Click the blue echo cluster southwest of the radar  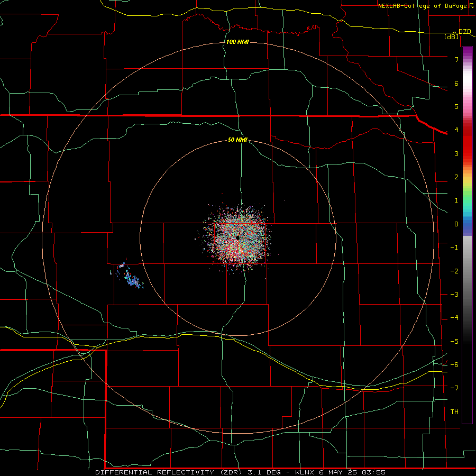click(x=133, y=280)
